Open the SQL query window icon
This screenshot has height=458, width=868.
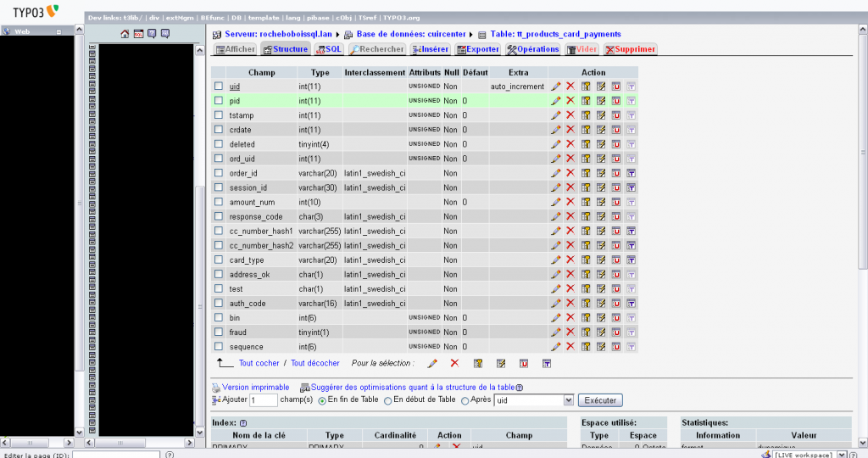[x=138, y=34]
